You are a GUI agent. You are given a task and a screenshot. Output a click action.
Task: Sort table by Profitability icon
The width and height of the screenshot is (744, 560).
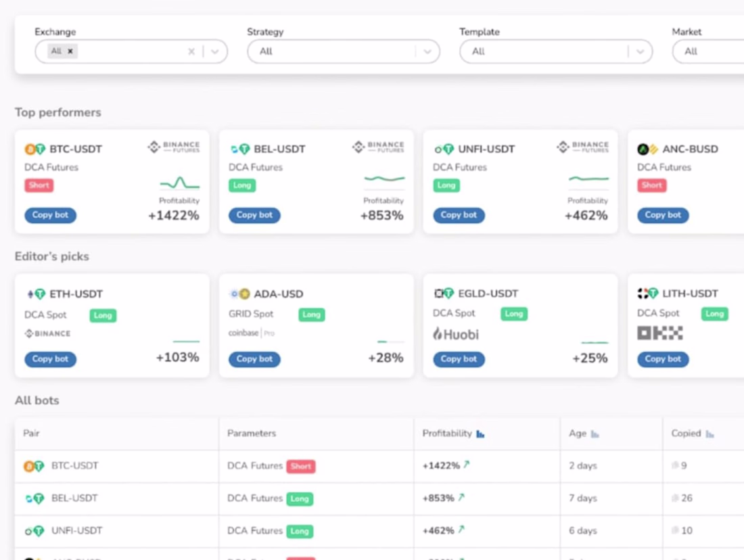click(x=480, y=434)
